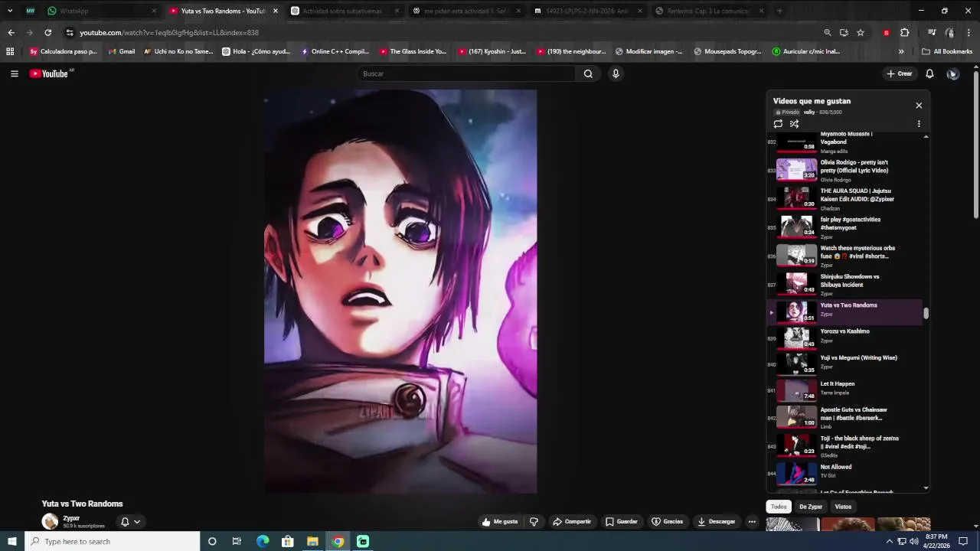This screenshot has height=551, width=980.
Task: Open playlist three-dot options menu
Action: (919, 124)
